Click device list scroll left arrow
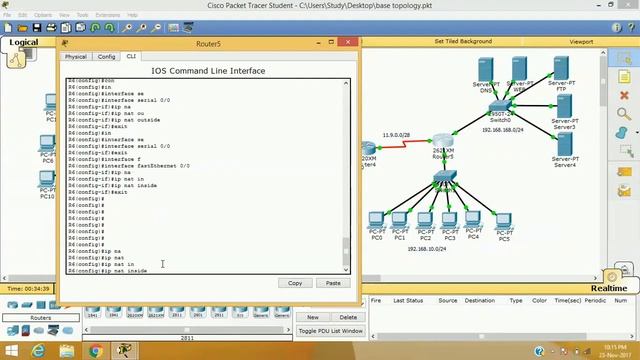 click(x=86, y=330)
